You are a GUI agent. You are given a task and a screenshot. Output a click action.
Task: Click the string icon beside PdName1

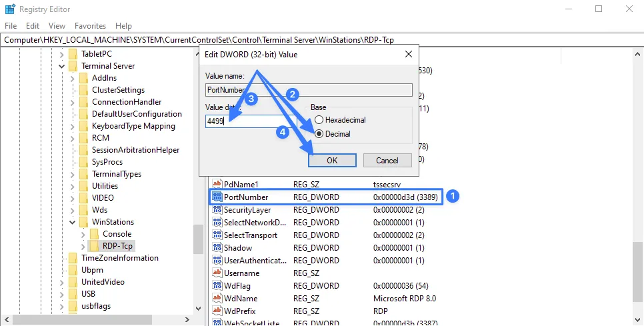click(217, 184)
